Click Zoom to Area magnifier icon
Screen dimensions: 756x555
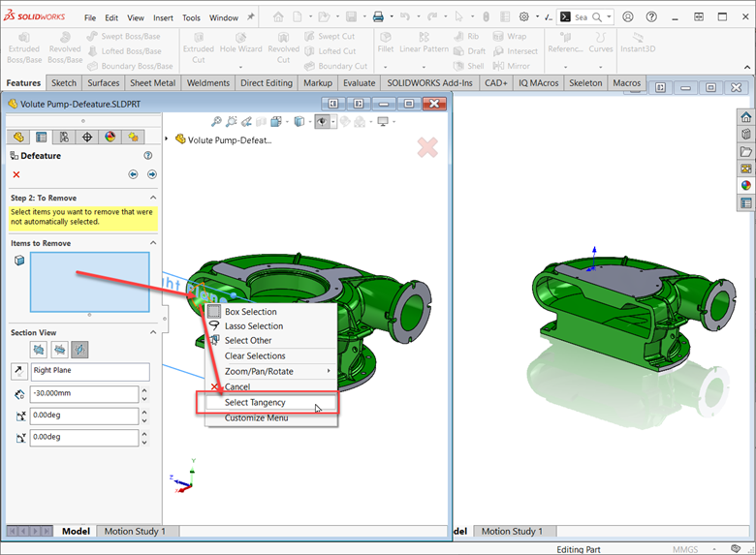[x=232, y=121]
